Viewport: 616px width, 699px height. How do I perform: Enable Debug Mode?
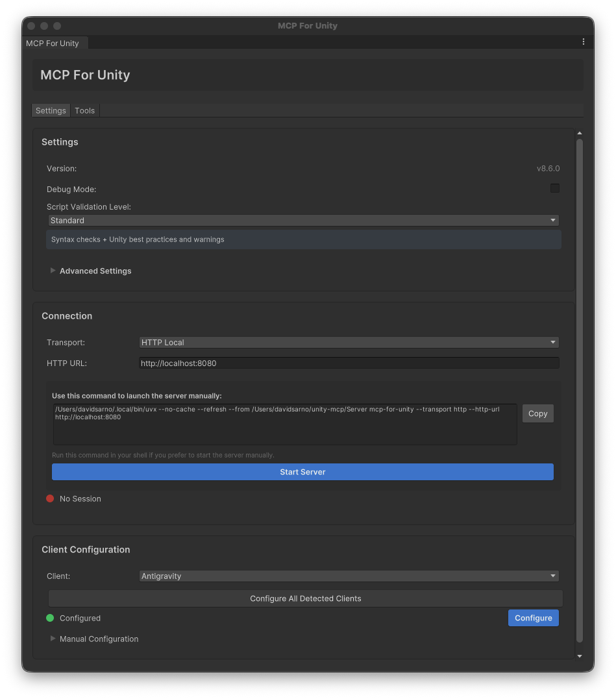[555, 188]
